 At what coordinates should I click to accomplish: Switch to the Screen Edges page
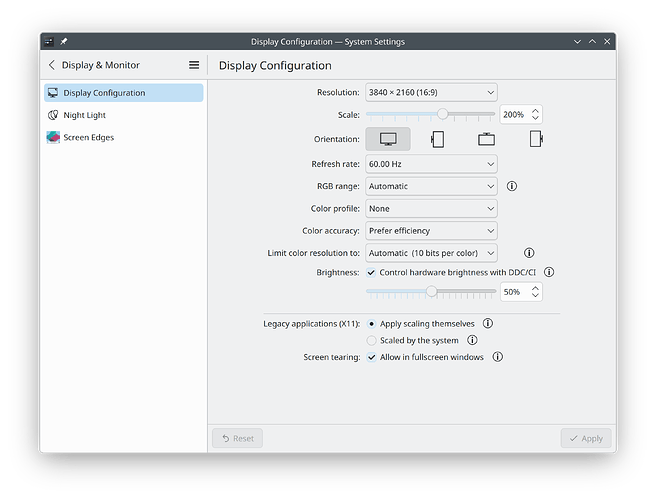(x=88, y=137)
